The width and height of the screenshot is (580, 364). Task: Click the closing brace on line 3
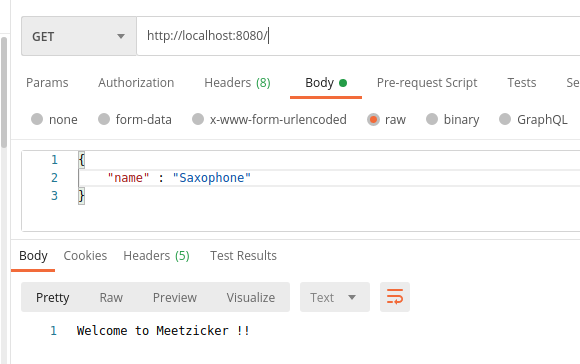pos(82,196)
